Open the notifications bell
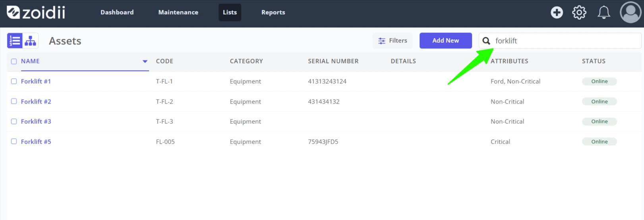644x220 pixels. (604, 12)
